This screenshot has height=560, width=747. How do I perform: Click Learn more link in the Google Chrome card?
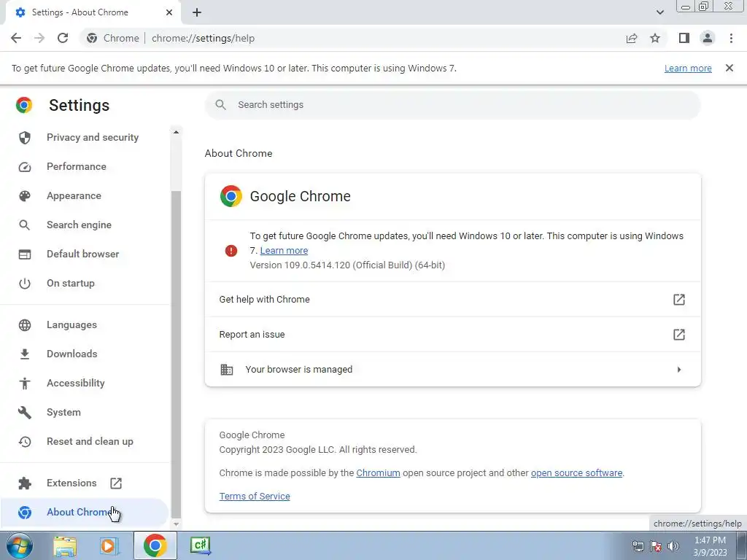[284, 251]
